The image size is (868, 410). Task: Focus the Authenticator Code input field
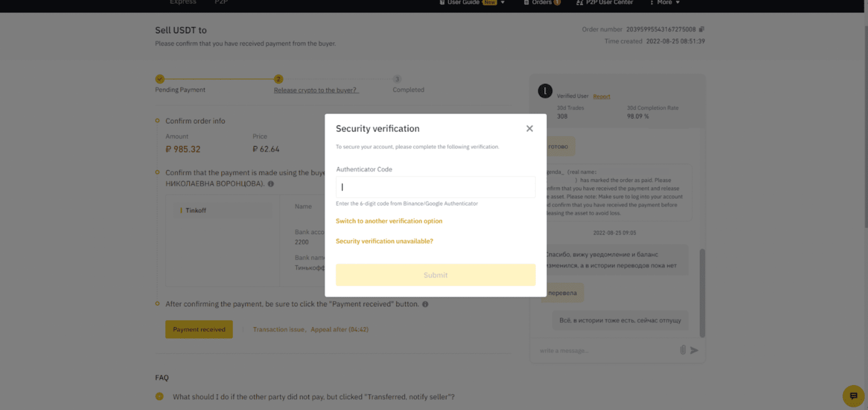(435, 187)
